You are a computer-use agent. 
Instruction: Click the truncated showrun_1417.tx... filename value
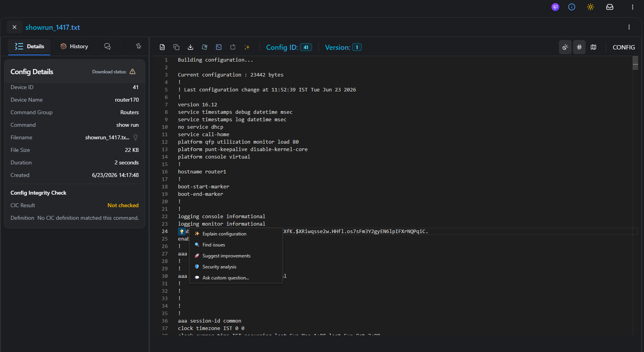coord(107,137)
